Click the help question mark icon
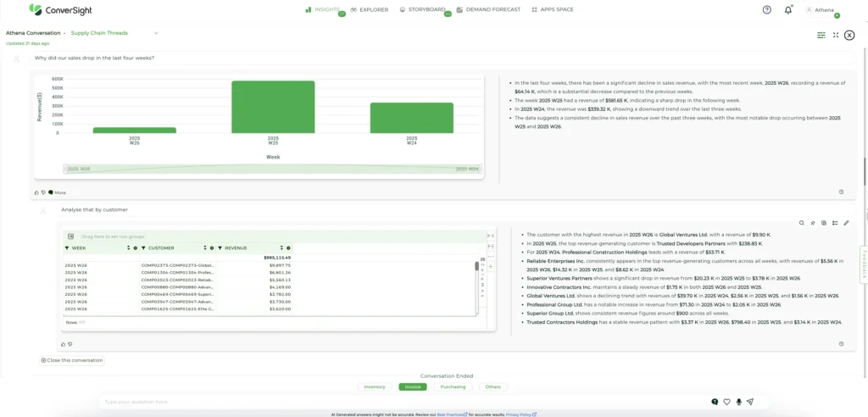This screenshot has width=868, height=417. coord(766,10)
